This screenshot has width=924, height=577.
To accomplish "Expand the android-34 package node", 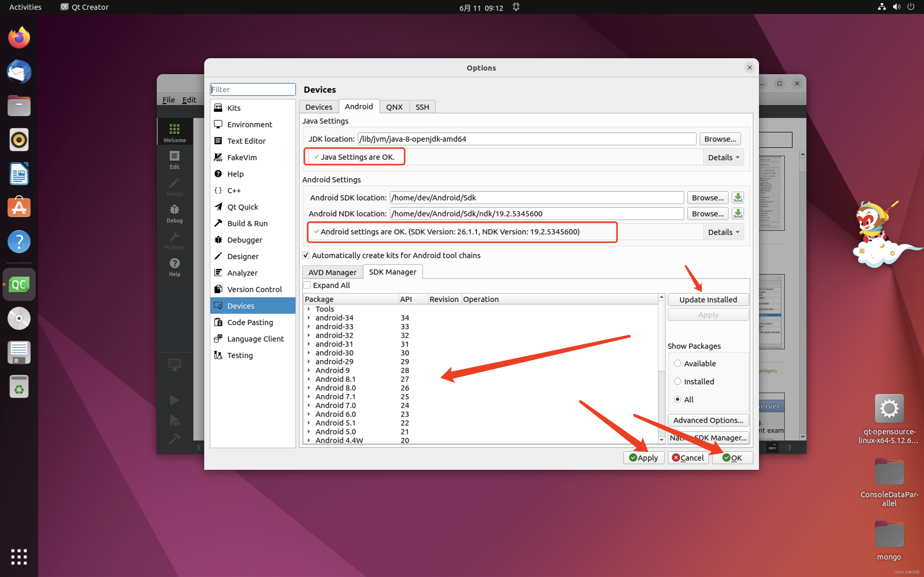I will click(x=309, y=318).
